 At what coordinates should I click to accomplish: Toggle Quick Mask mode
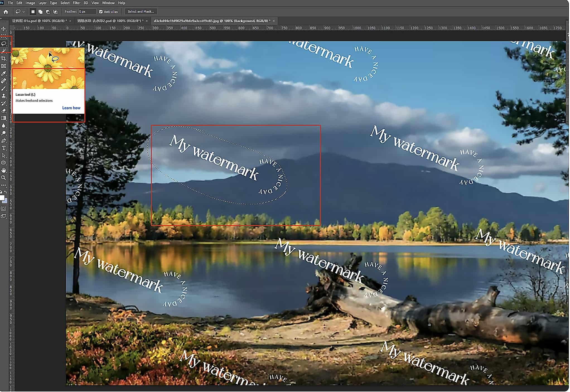3,209
